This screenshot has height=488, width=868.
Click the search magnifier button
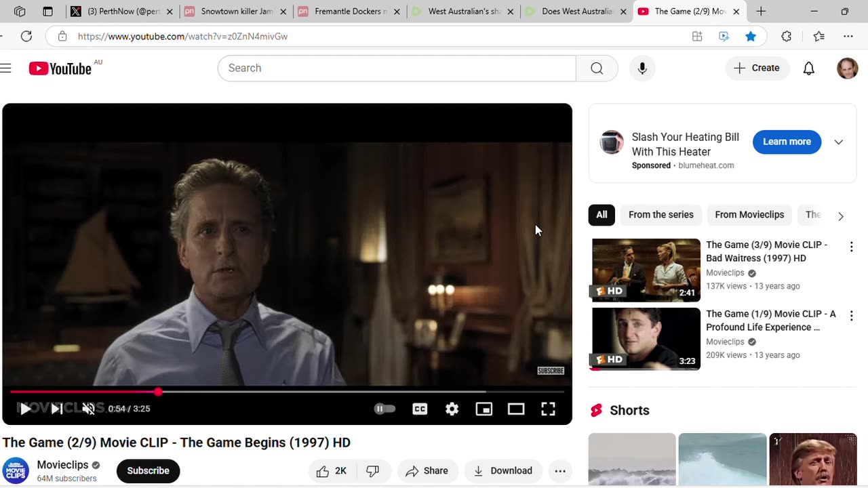(x=597, y=68)
